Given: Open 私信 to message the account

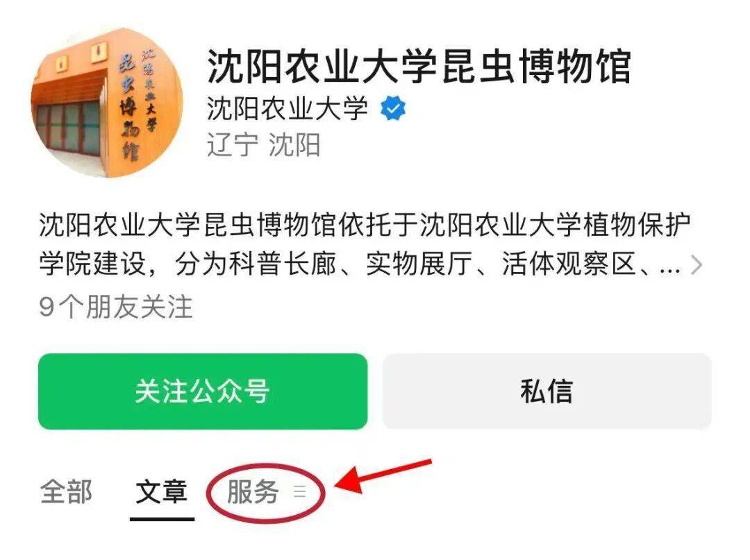Looking at the screenshot, I should click(547, 391).
